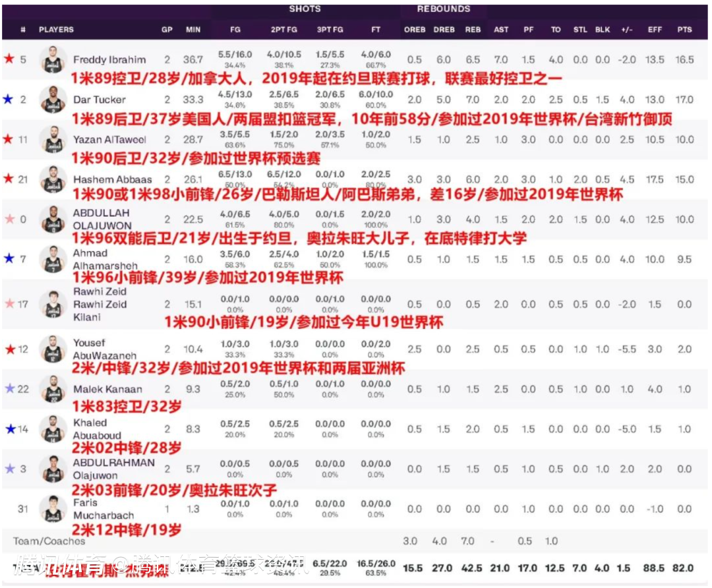The image size is (712, 588).
Task: Click the OREB column header
Action: (x=415, y=30)
